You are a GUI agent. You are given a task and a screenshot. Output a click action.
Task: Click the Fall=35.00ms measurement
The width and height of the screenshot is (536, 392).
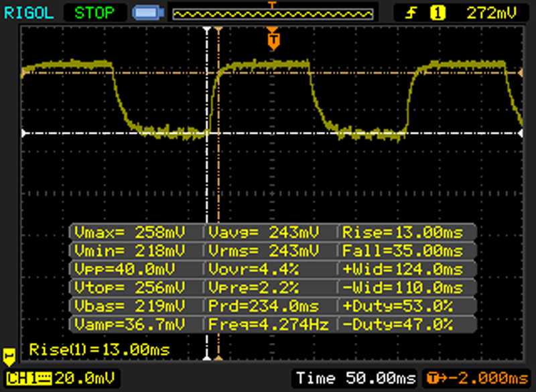[403, 251]
